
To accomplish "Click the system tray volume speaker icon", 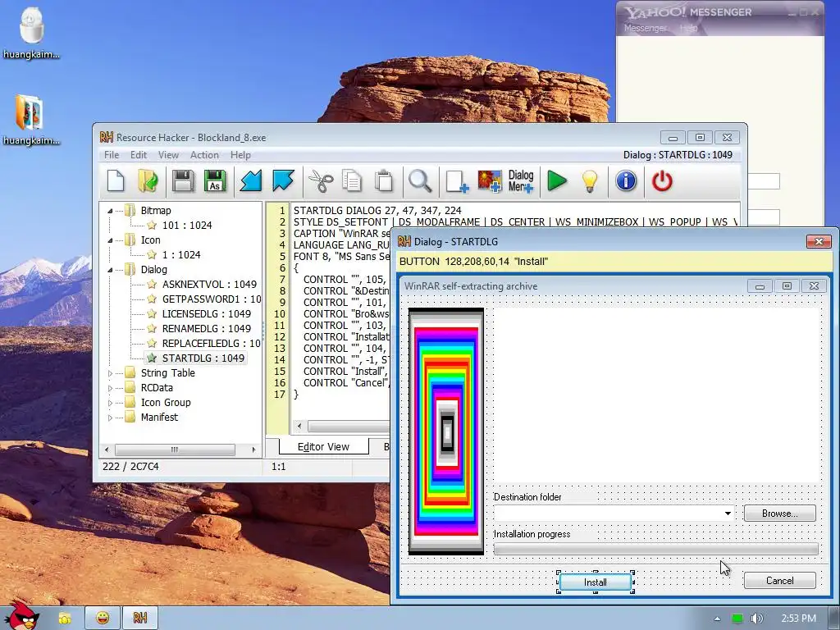I will pos(756,619).
